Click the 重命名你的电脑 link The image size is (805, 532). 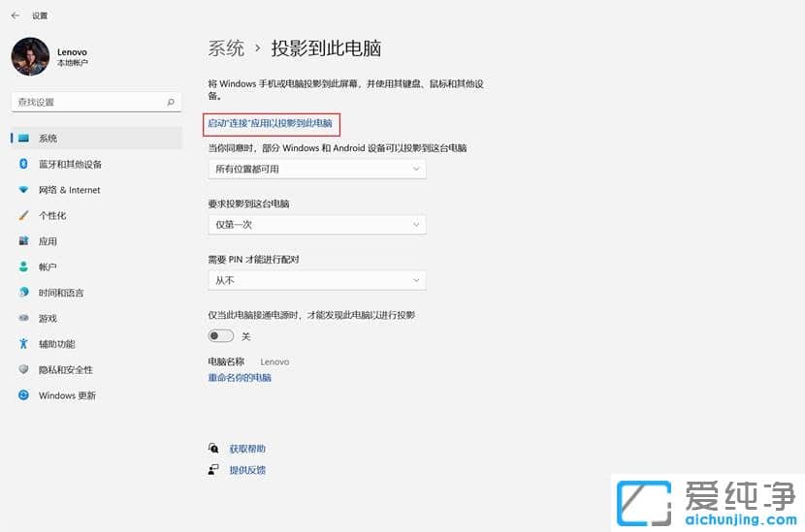pos(240,378)
